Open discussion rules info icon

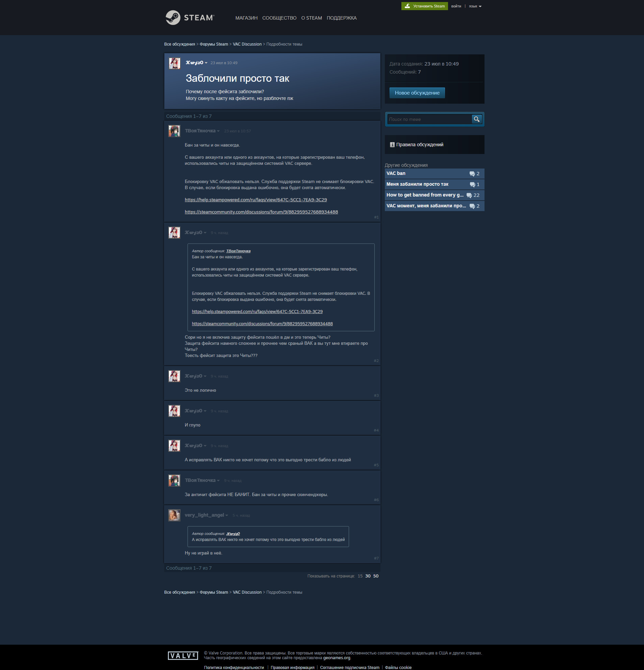392,145
